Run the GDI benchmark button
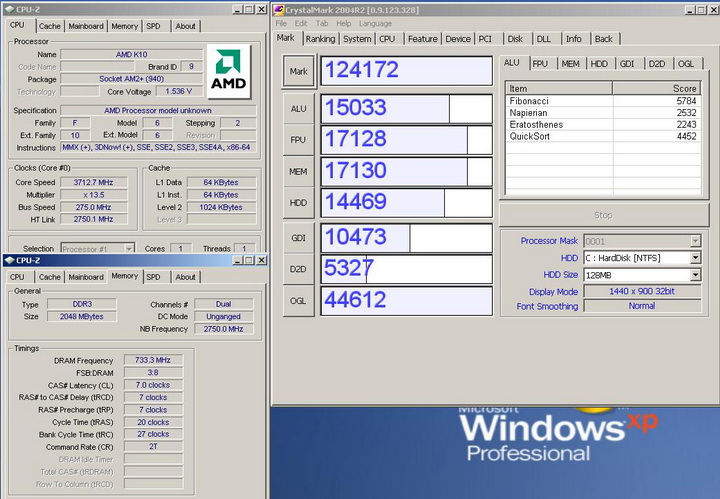This screenshot has height=499, width=720. coord(298,238)
